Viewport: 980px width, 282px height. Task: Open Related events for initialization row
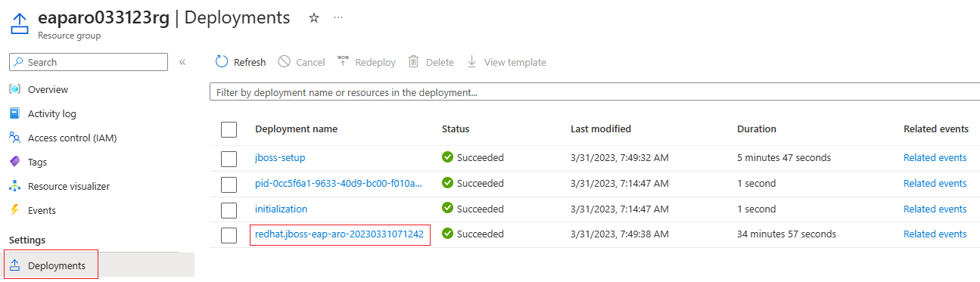(x=935, y=209)
